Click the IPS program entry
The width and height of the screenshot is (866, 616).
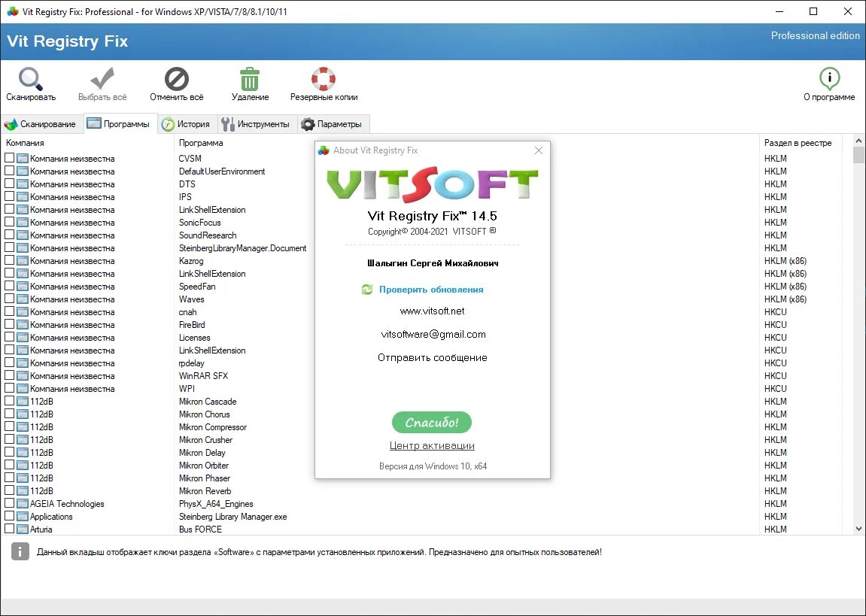click(x=185, y=196)
